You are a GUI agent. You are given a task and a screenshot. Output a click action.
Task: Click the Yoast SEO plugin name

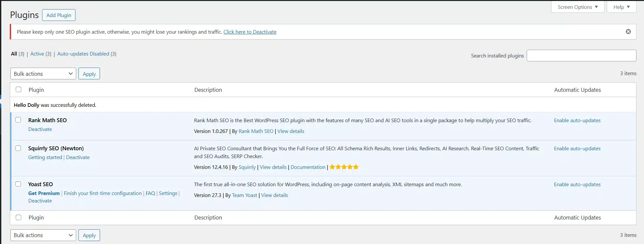coord(41,184)
